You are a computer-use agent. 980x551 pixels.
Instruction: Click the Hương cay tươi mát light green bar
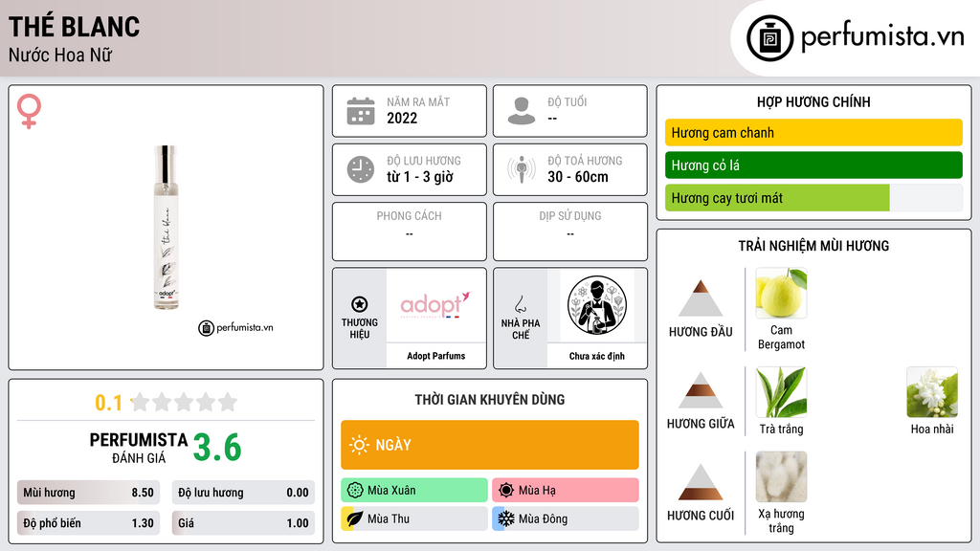[x=777, y=197]
